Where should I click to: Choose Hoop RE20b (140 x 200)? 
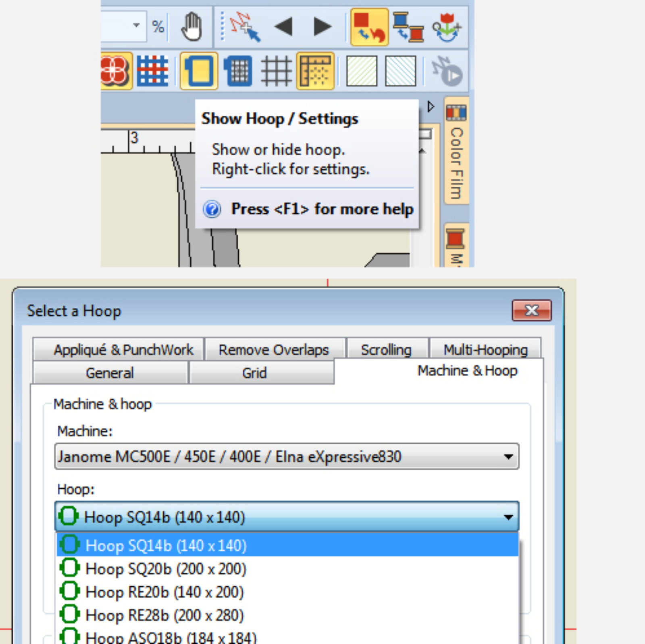tap(287, 592)
